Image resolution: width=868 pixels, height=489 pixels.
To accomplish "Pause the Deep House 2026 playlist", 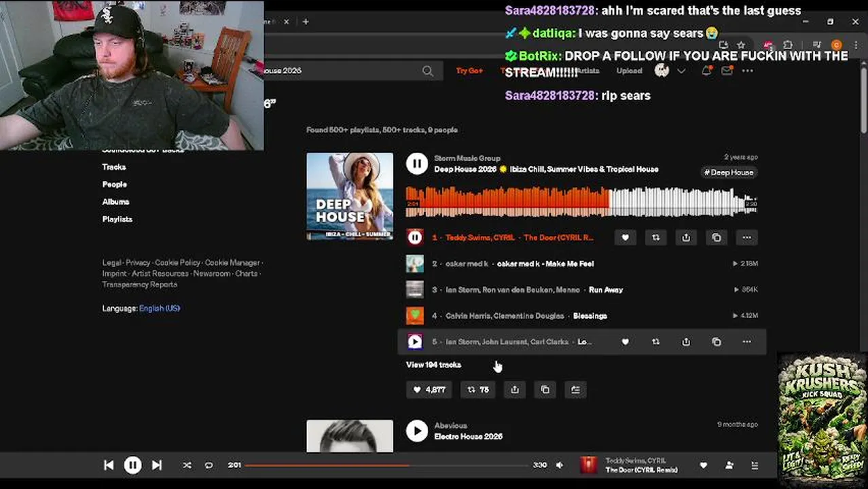I will click(417, 164).
